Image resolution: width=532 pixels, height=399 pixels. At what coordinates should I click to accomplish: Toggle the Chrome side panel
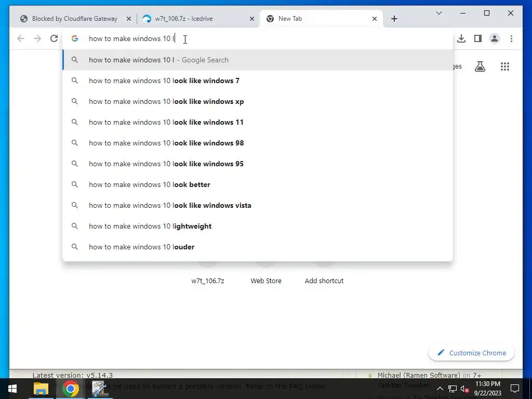pyautogui.click(x=478, y=38)
